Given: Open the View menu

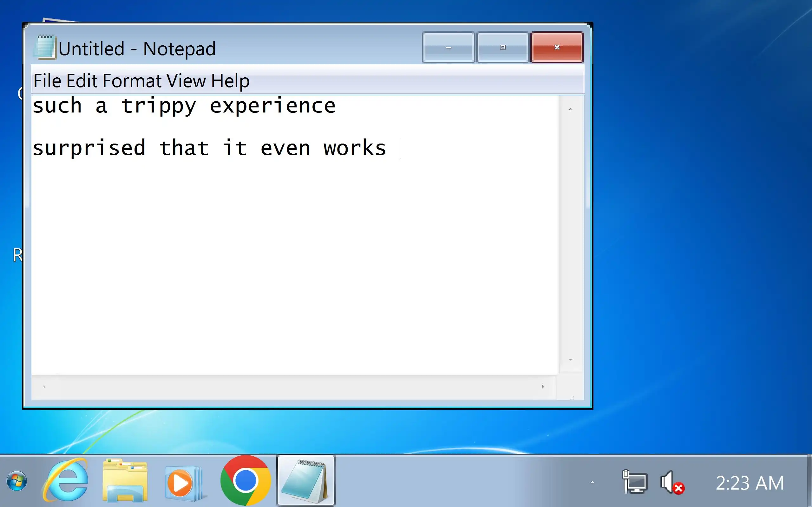Looking at the screenshot, I should point(186,81).
